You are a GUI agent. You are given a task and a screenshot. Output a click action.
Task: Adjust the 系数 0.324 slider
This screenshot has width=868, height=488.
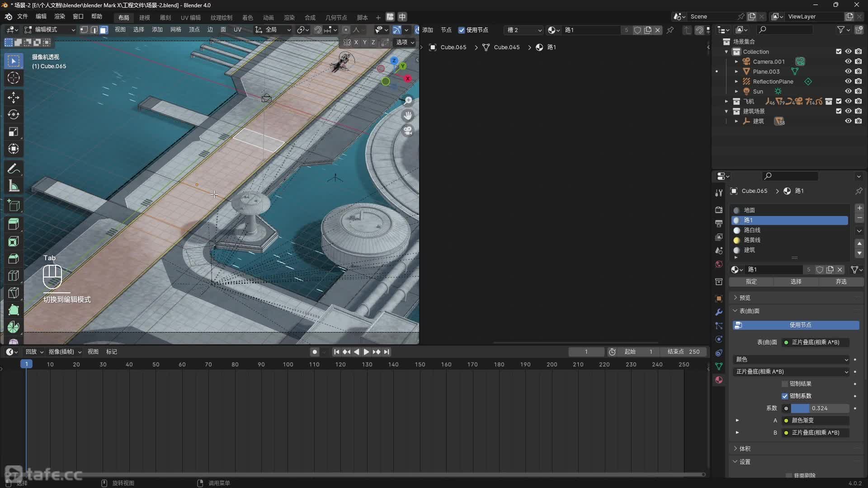[x=820, y=408]
